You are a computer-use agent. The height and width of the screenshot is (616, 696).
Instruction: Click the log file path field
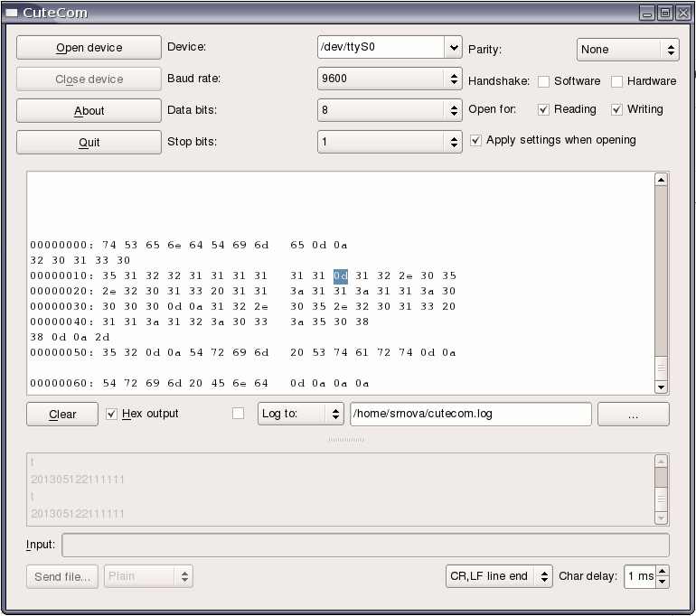471,414
